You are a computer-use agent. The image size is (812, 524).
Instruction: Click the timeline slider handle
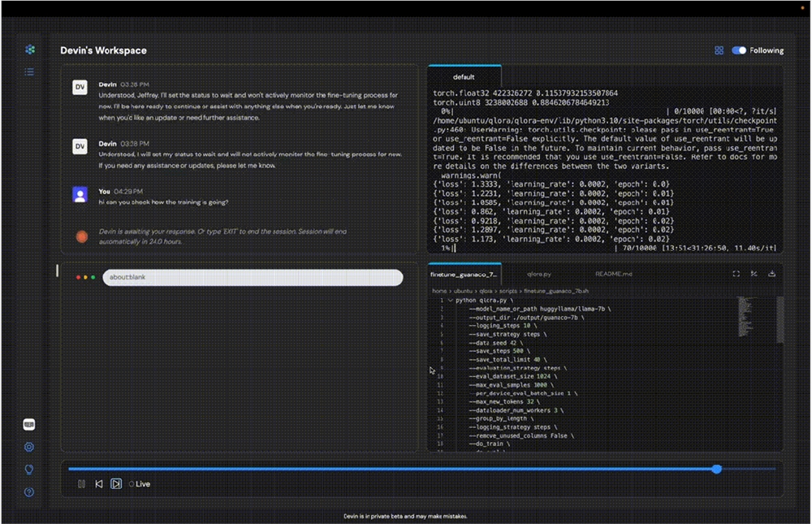[717, 469]
